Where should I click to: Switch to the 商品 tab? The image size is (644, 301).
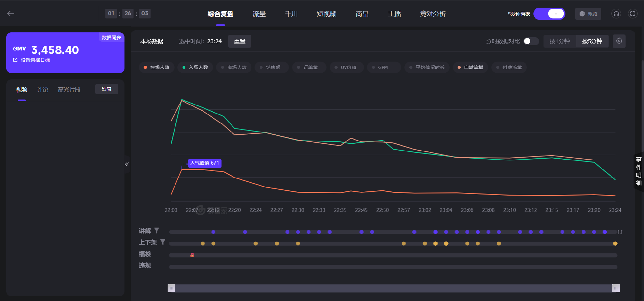pos(362,14)
